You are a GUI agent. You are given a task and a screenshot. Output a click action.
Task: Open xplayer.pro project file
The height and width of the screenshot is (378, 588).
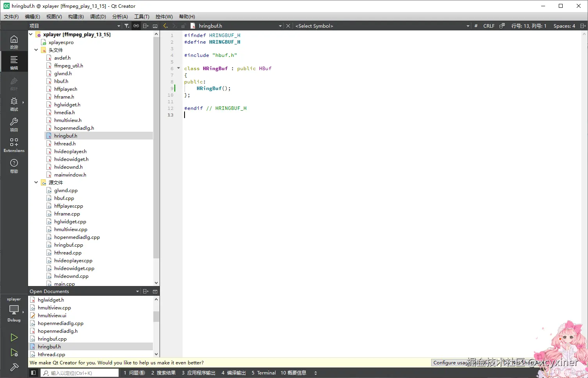click(x=61, y=42)
